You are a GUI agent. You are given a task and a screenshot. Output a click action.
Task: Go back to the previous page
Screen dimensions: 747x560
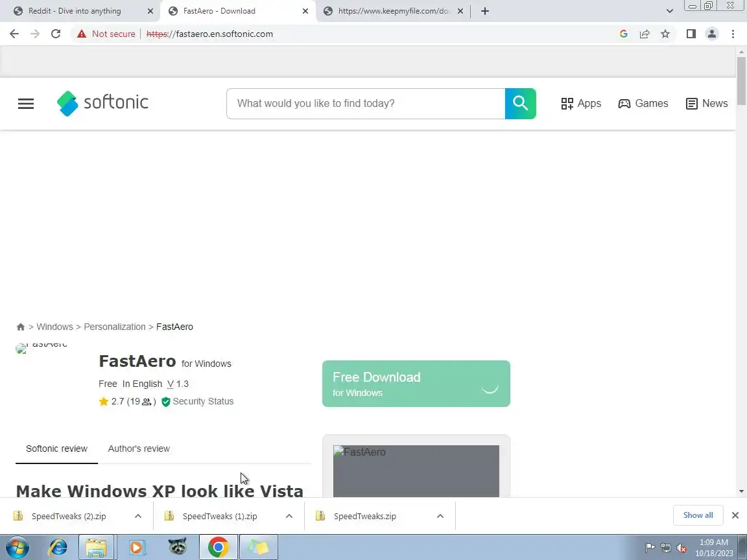pos(14,34)
